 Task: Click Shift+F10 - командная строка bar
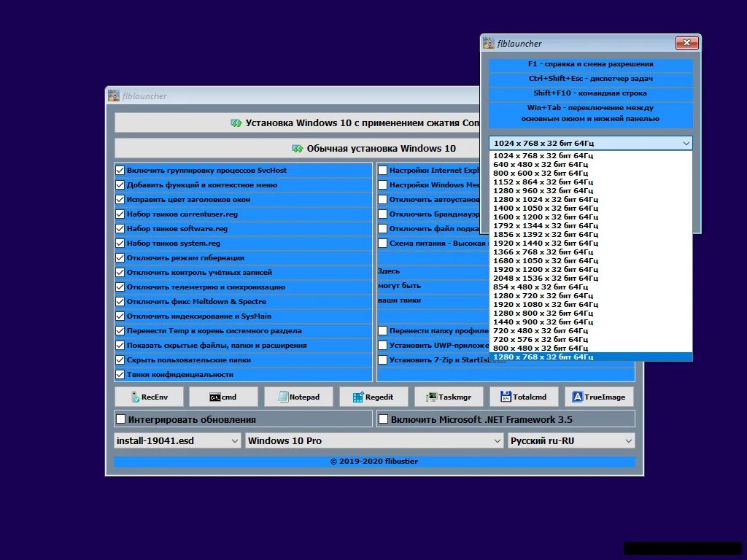[x=591, y=93]
